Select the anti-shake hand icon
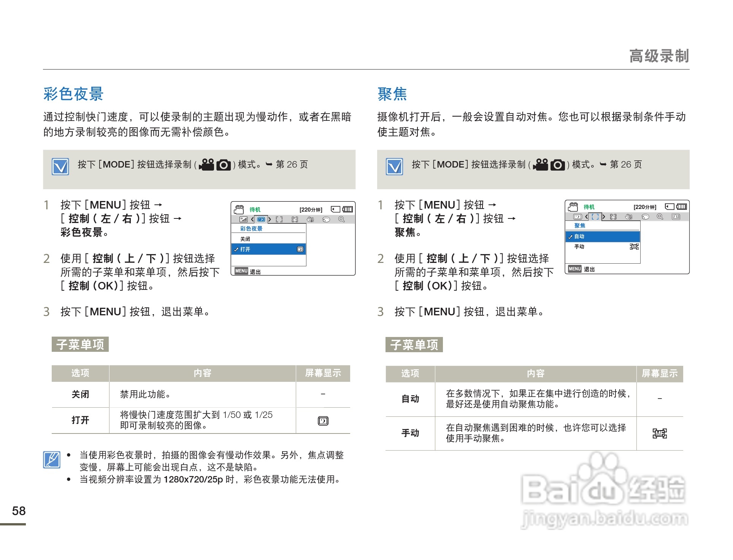733x560 pixels. (x=310, y=219)
